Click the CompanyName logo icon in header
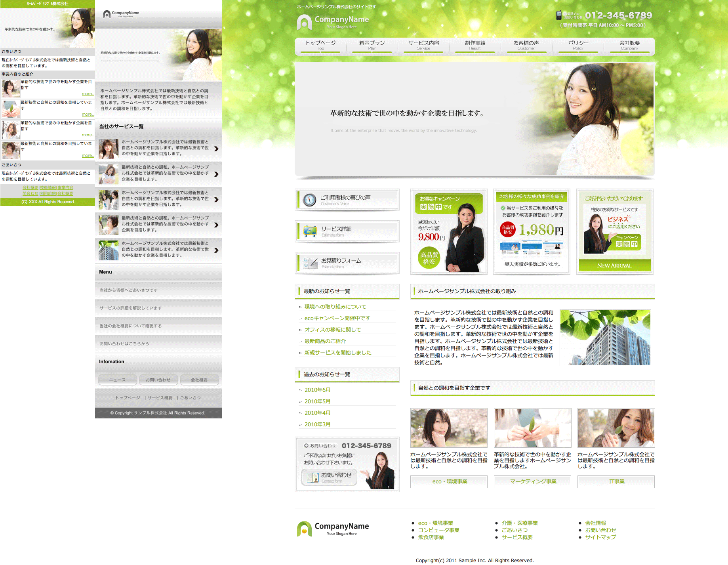 (304, 22)
